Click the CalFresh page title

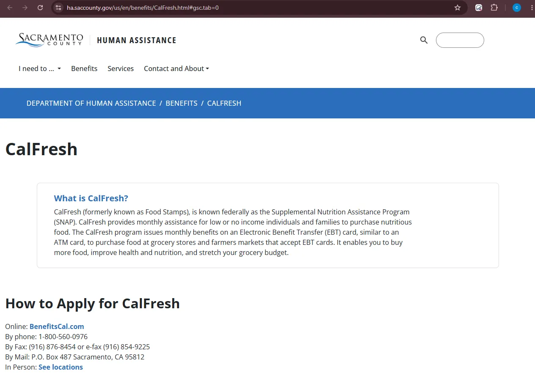point(41,149)
